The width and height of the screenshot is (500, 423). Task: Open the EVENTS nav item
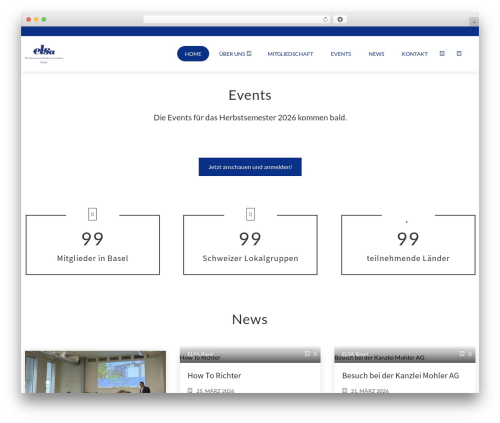tap(341, 54)
